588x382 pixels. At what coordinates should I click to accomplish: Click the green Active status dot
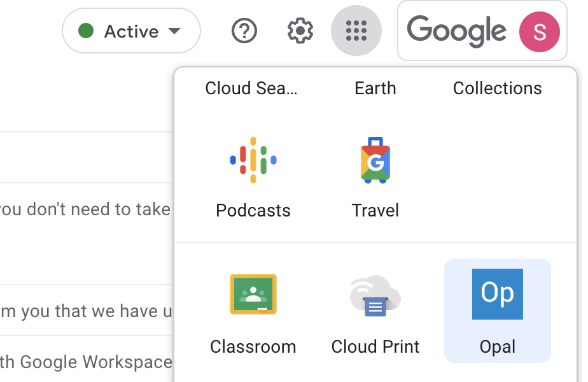86,31
